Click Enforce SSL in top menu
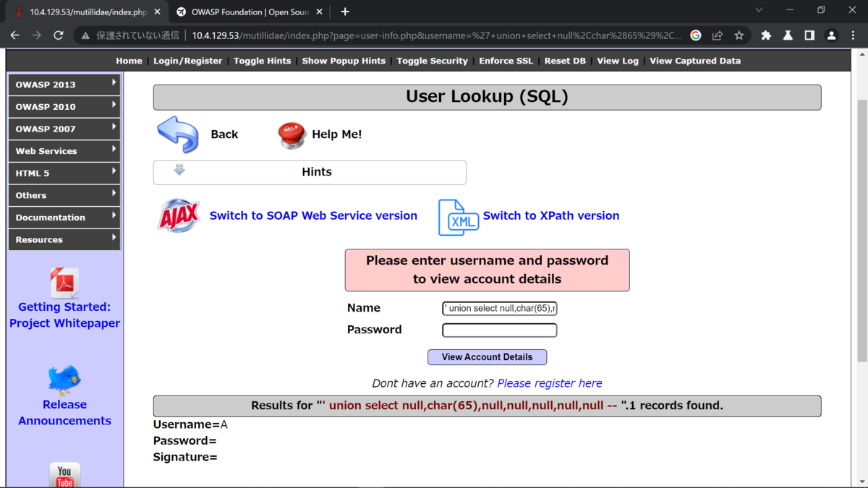 pyautogui.click(x=506, y=61)
